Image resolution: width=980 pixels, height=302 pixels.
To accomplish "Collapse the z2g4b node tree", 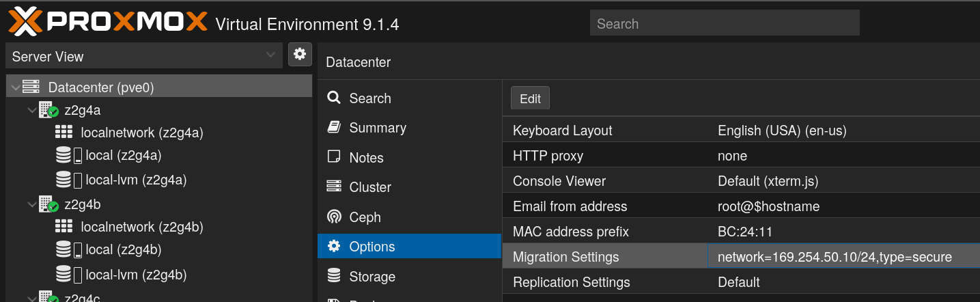I will [x=31, y=204].
